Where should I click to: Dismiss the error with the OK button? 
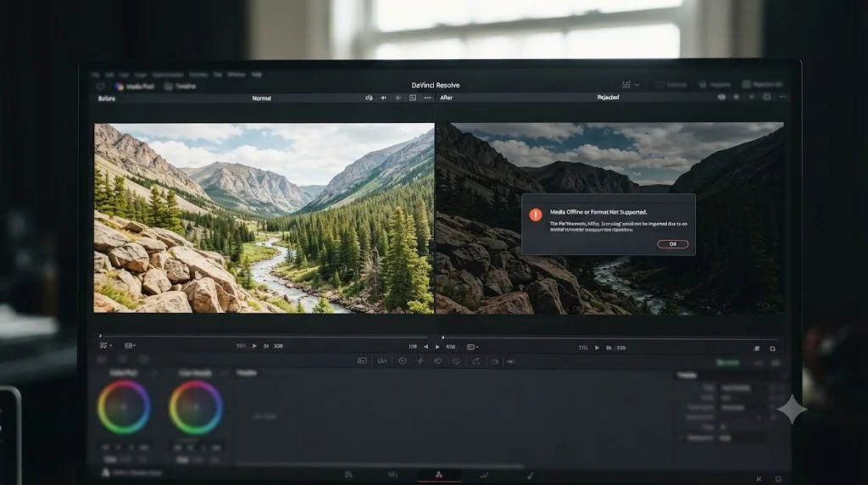click(x=672, y=244)
